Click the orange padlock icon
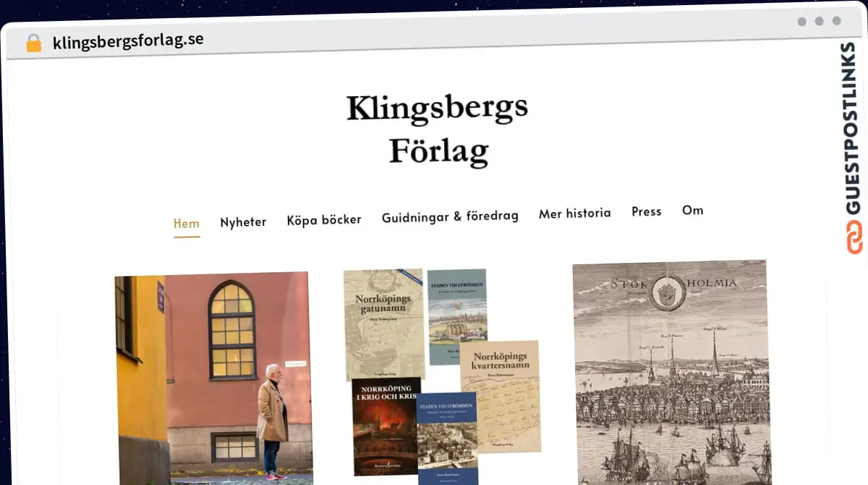This screenshot has height=485, width=868. [x=34, y=43]
